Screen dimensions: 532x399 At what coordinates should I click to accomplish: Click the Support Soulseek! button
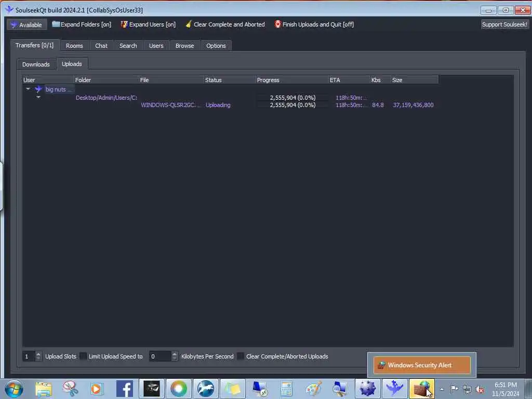click(504, 24)
